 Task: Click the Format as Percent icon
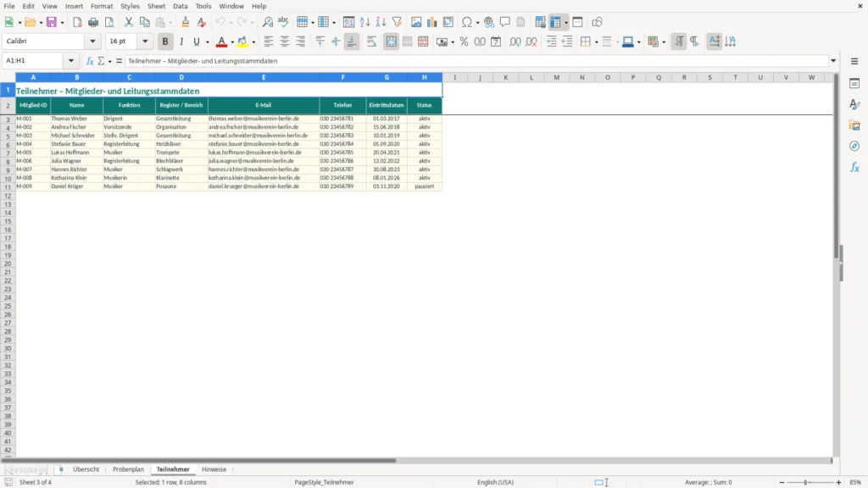(464, 42)
